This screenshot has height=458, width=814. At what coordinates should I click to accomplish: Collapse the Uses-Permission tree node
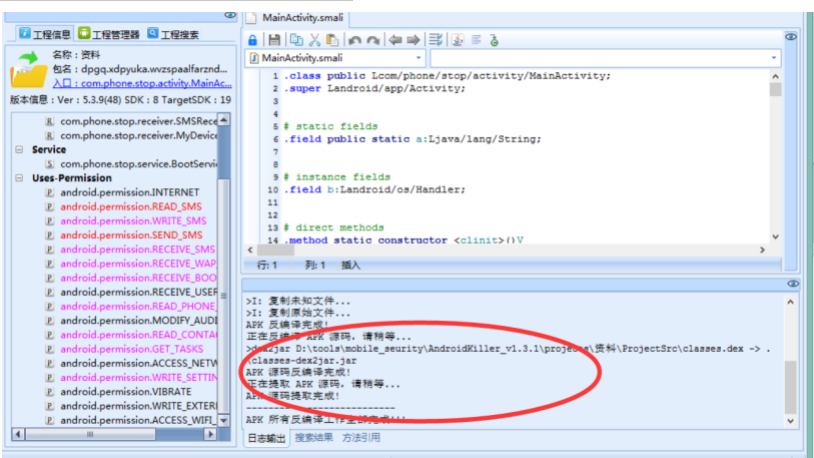(19, 178)
